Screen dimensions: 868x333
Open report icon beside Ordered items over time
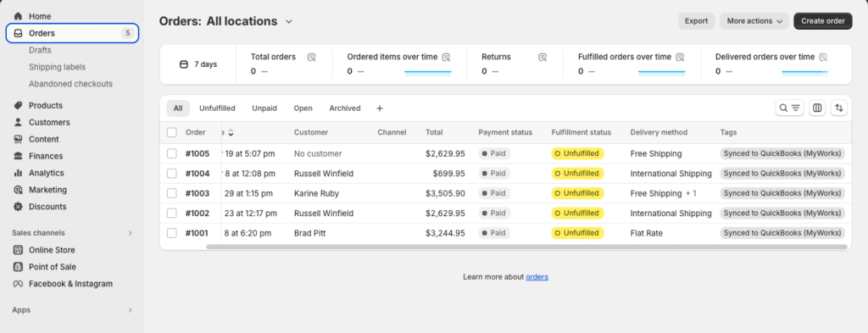pos(446,57)
